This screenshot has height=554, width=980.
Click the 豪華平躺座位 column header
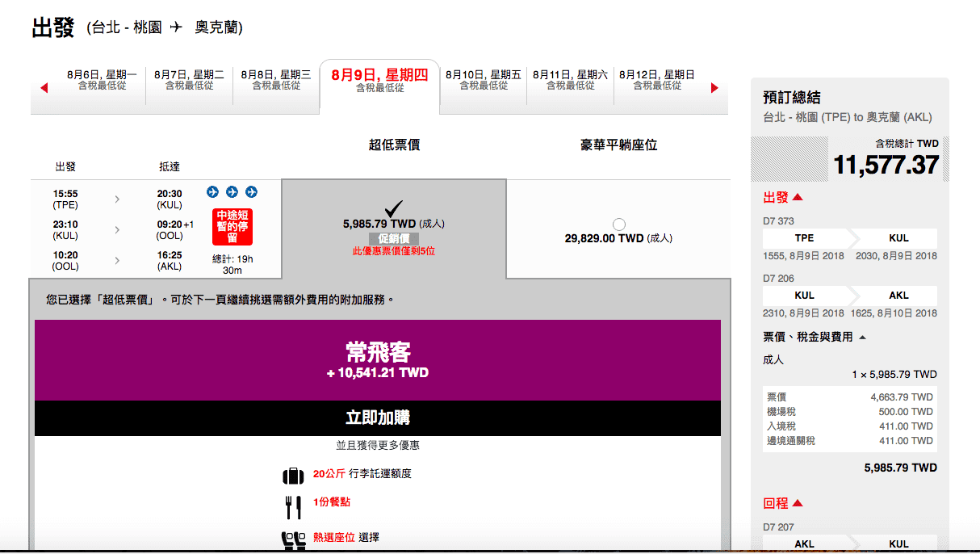point(619,145)
